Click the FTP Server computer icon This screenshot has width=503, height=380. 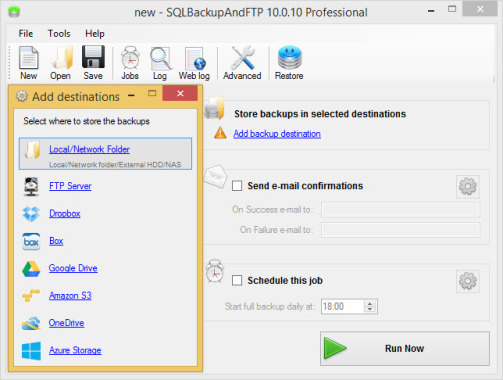pos(31,186)
